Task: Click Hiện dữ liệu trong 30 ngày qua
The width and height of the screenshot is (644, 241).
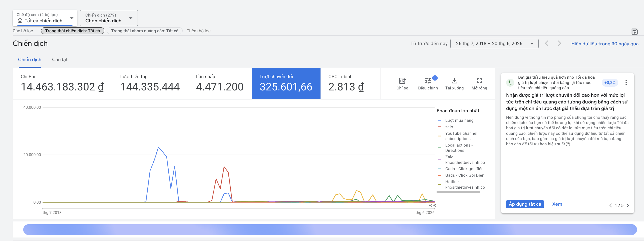Action: [605, 44]
